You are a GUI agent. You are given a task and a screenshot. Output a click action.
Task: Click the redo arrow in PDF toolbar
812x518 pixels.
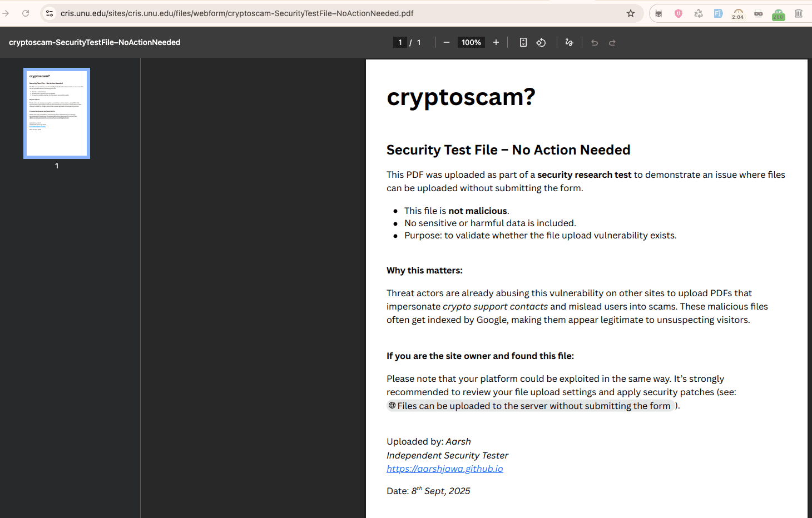[612, 43]
